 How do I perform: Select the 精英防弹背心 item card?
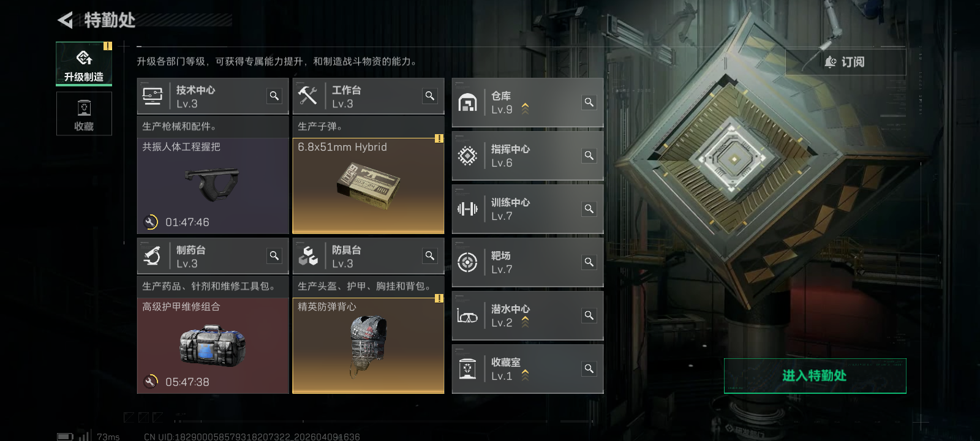368,345
